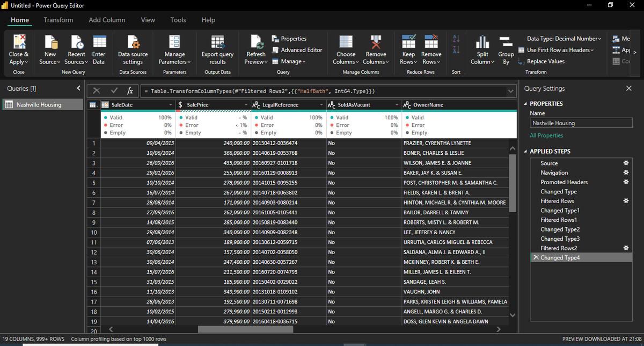This screenshot has width=644, height=346.
Task: Click the Close & Apply icon
Action: (19, 42)
